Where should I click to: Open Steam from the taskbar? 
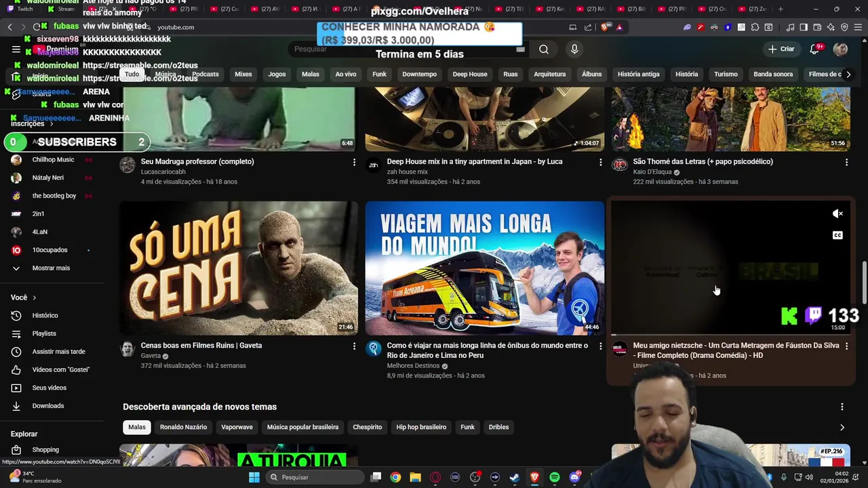(515, 477)
